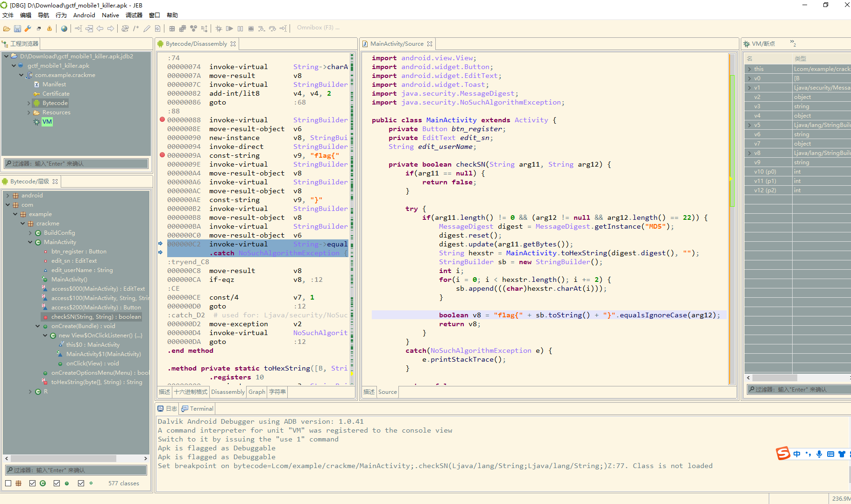This screenshot has height=504, width=851.
Task: Click the open file folder icon
Action: pos(7,28)
